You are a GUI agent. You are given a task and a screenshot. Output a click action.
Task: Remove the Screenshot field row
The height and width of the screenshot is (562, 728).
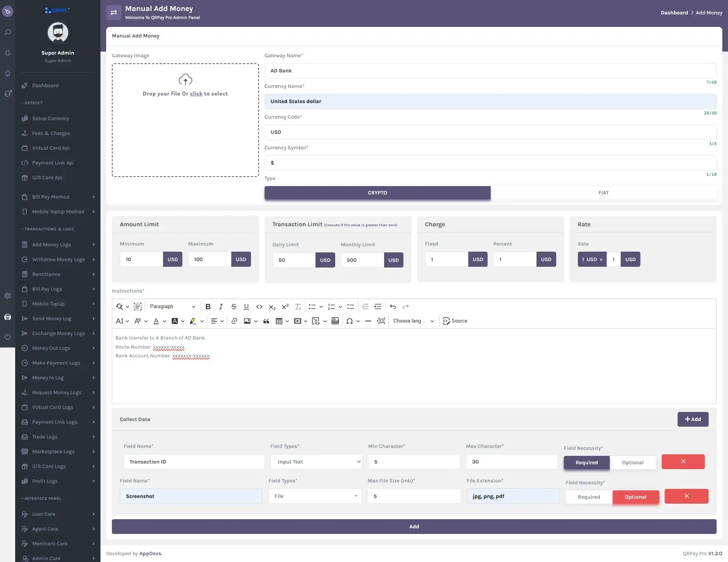(x=686, y=496)
